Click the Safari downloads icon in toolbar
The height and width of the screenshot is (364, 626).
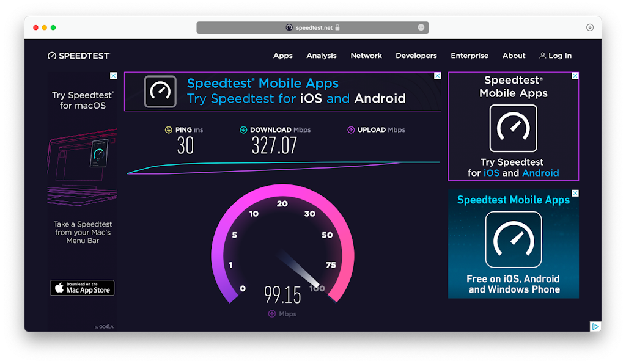click(x=590, y=27)
